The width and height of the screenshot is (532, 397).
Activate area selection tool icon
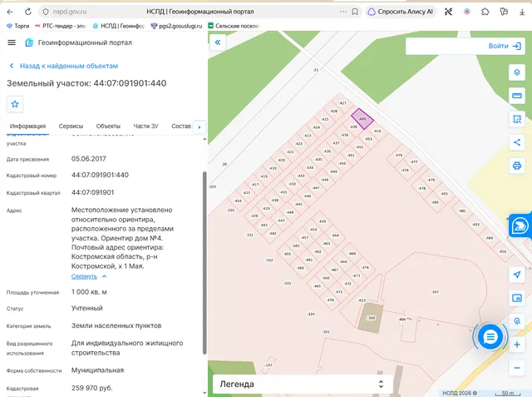(517, 119)
